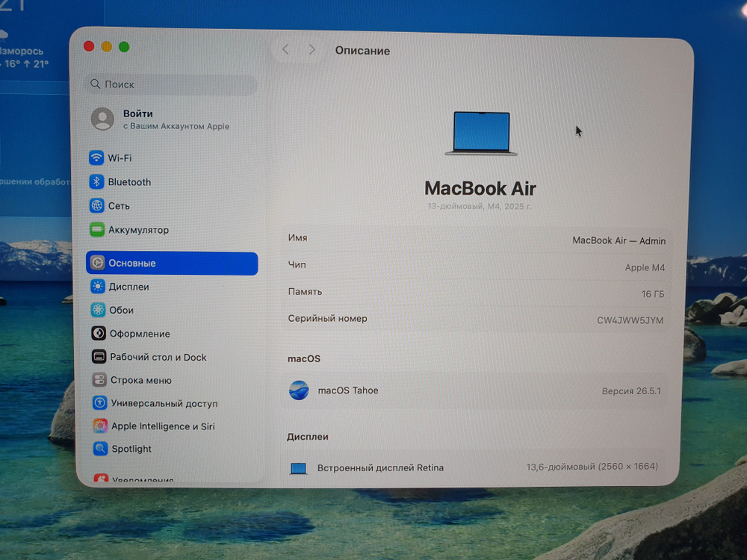The height and width of the screenshot is (560, 747).
Task: Open the Bluetooth label in sidebar
Action: point(129,182)
